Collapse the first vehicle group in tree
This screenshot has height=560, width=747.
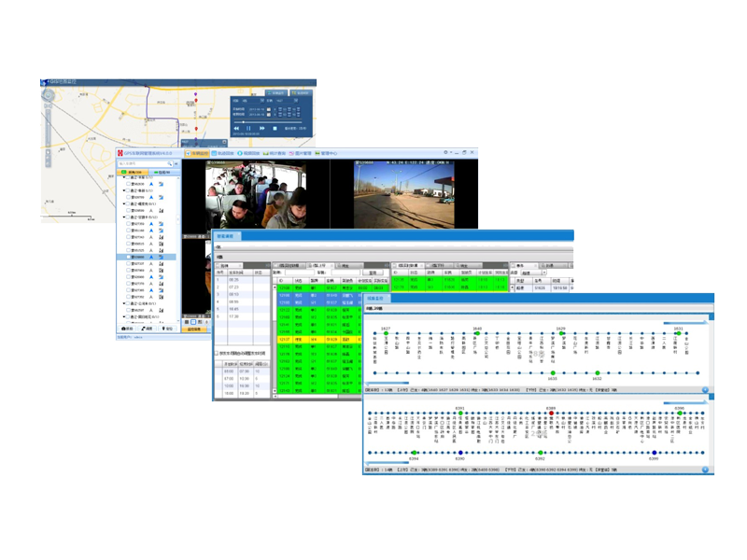[x=122, y=177]
